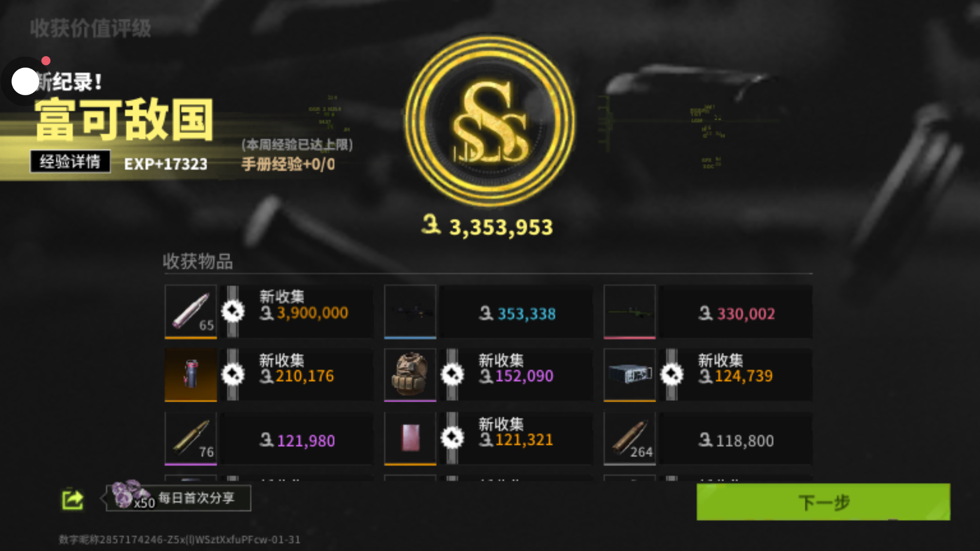The image size is (980, 551).
Task: Click the pink card item thumbnail
Action: (410, 439)
